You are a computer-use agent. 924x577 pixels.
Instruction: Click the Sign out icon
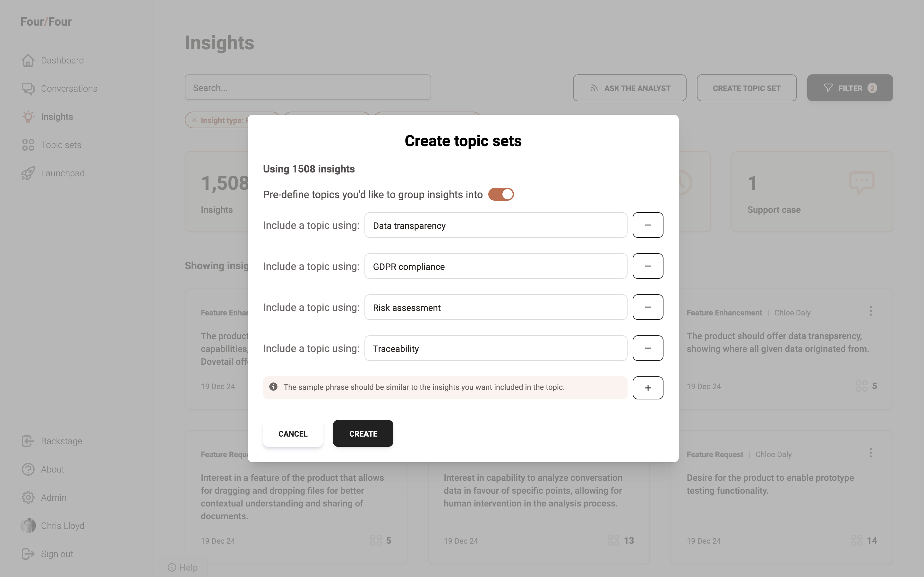pos(28,554)
